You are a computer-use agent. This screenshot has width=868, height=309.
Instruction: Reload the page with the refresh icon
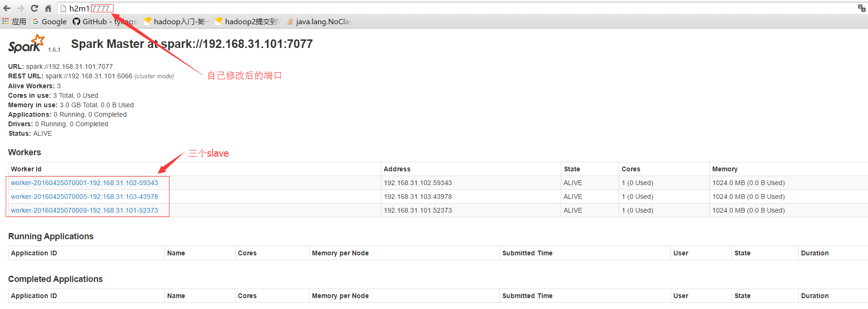pos(34,8)
